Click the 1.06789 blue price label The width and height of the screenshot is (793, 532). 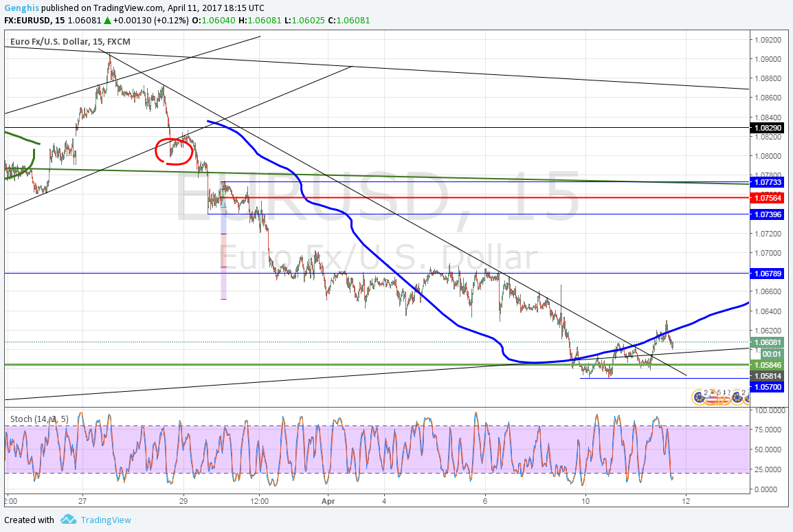(768, 274)
